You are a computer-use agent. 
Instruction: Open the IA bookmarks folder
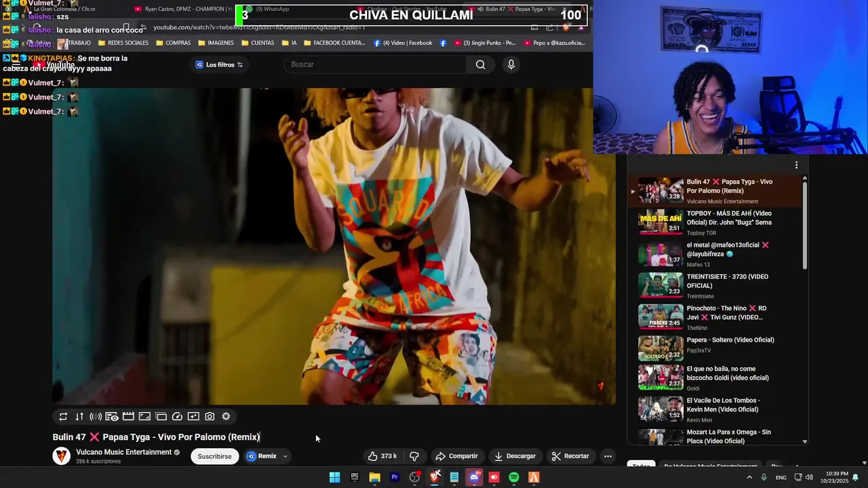click(x=289, y=43)
